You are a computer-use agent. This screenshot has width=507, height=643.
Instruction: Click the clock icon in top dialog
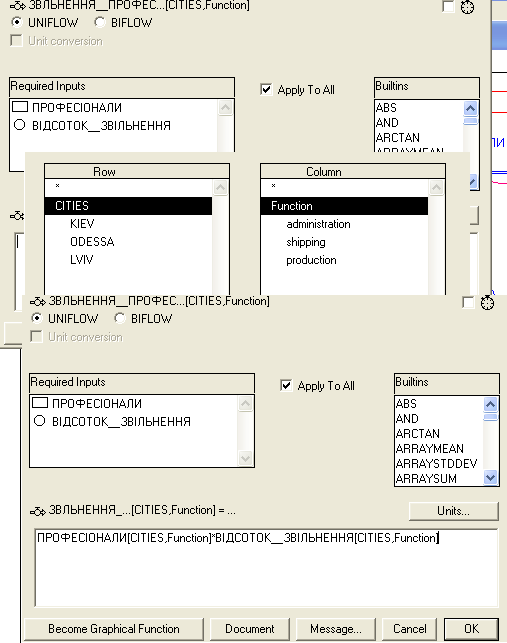click(x=467, y=7)
